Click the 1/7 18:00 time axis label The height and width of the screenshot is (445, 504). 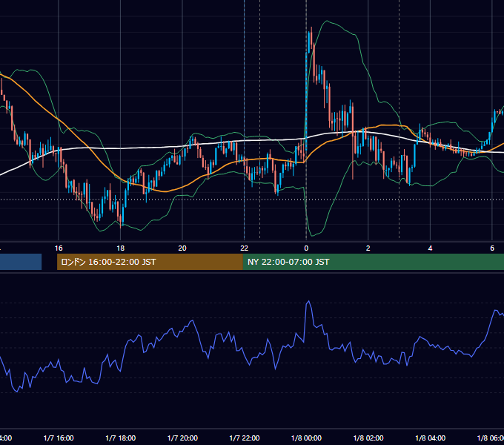pos(121,438)
